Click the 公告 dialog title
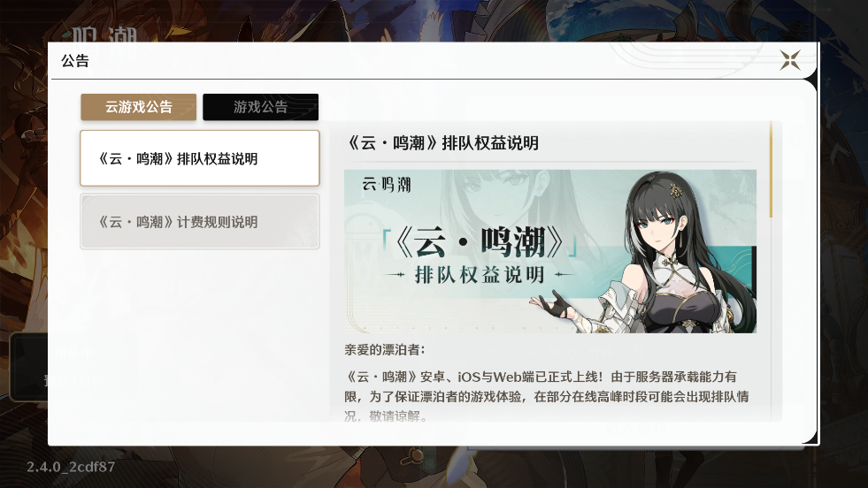The width and height of the screenshot is (868, 488). click(x=74, y=61)
